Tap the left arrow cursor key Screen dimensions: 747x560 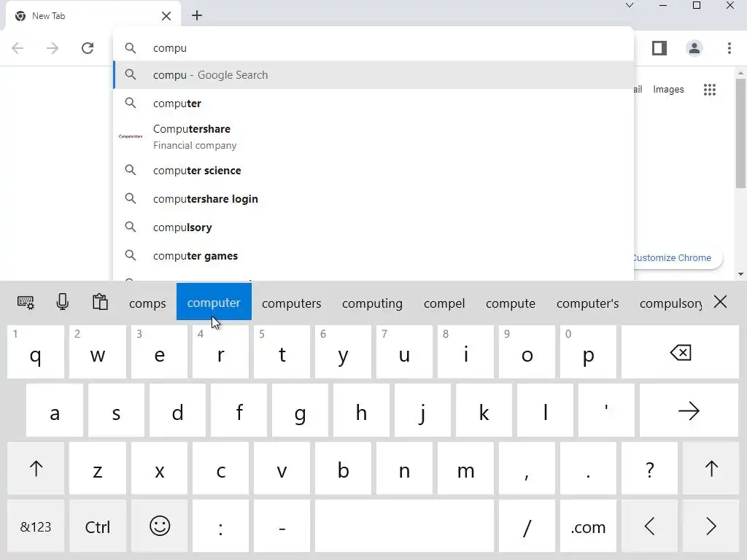point(650,526)
